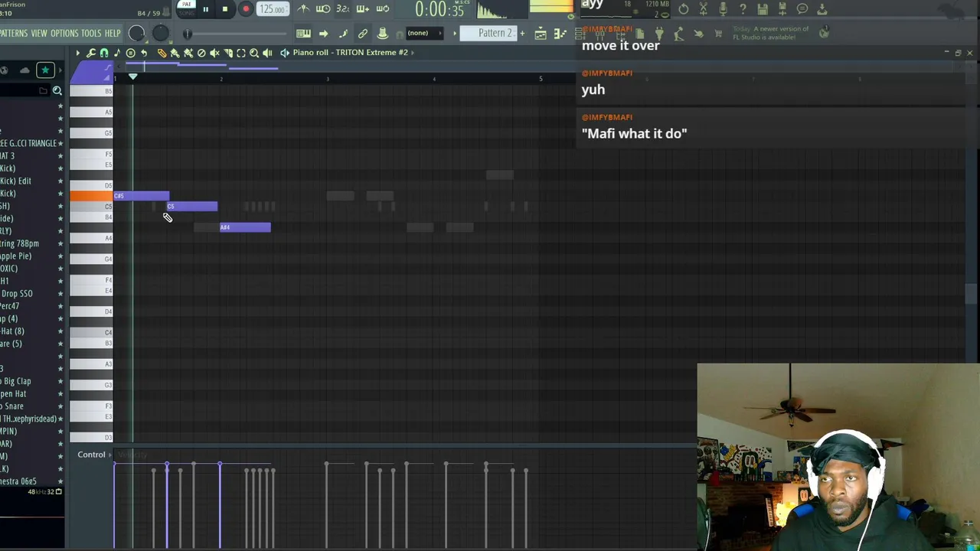Toggle the link/multilink to controllers icon
This screenshot has height=551, width=980.
pyautogui.click(x=363, y=34)
